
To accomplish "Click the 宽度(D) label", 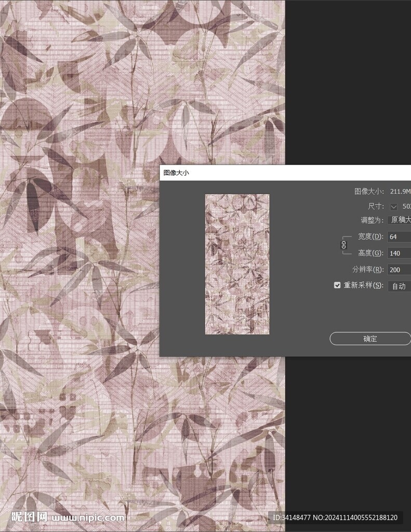I will tap(370, 236).
